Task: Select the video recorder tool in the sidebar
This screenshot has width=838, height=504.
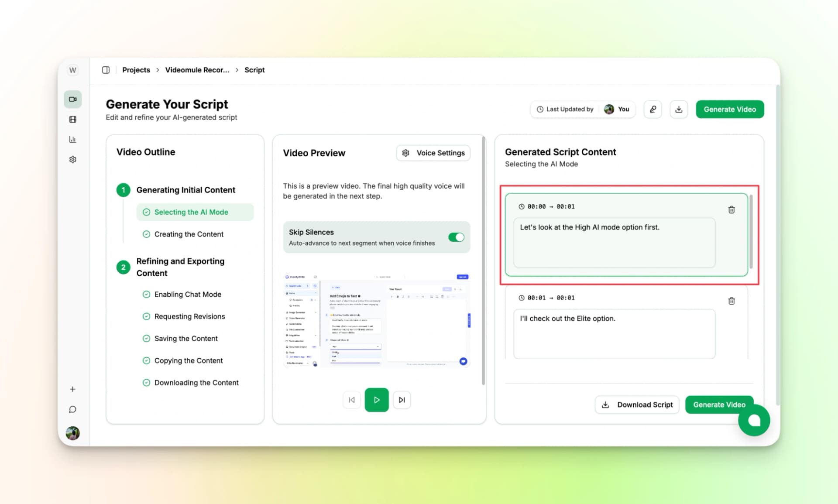Action: coord(72,99)
